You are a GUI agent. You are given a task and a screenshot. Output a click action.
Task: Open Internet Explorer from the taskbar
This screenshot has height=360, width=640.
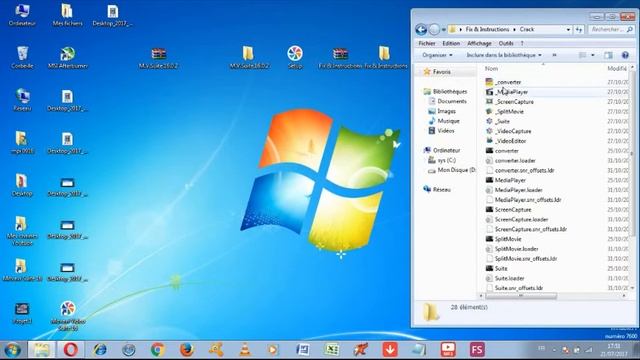(100, 349)
